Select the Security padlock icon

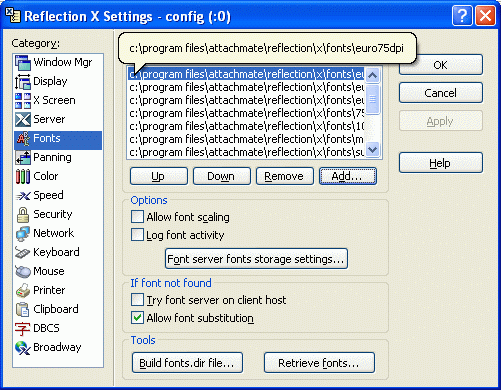pos(23,215)
